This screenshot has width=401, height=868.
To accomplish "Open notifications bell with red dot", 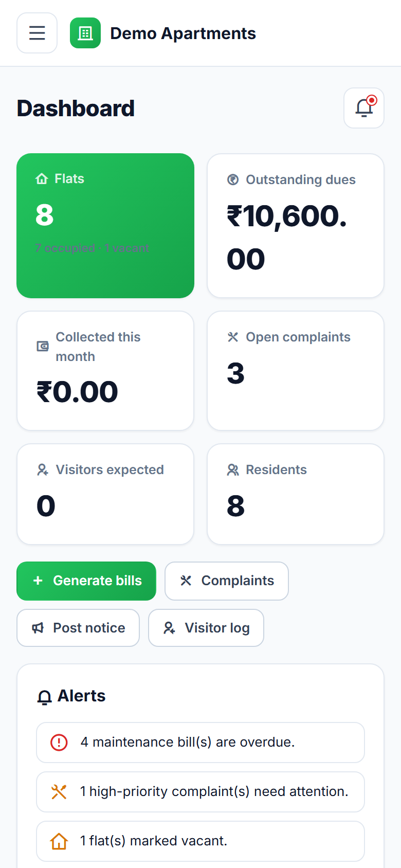I will point(364,108).
